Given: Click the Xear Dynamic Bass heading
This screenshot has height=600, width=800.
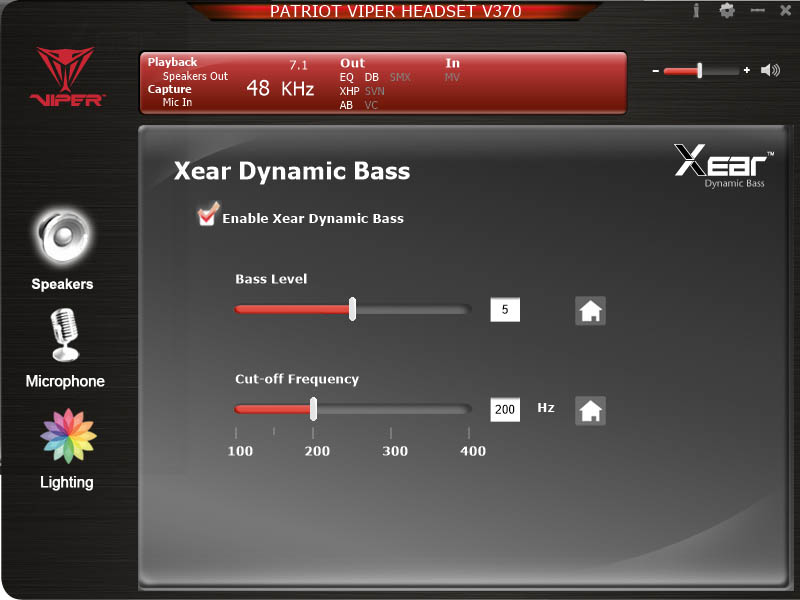Looking at the screenshot, I should [292, 171].
